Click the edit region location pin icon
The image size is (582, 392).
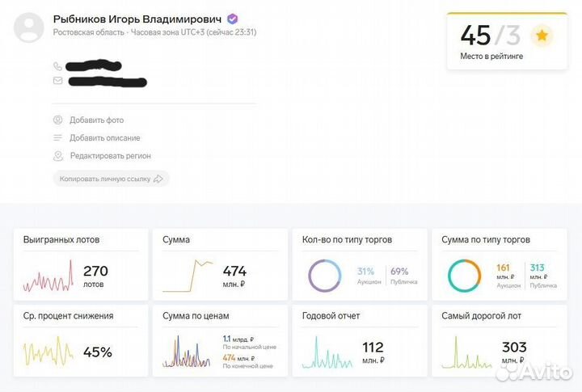(x=58, y=156)
